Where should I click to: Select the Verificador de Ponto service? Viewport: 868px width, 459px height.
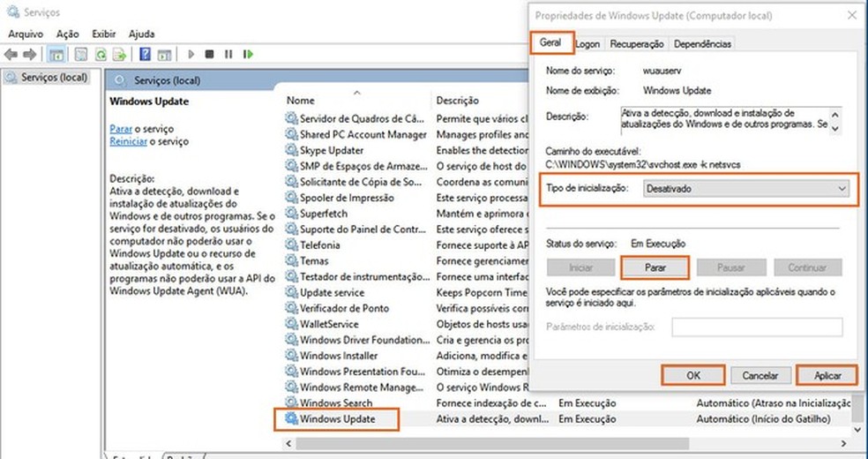(344, 308)
